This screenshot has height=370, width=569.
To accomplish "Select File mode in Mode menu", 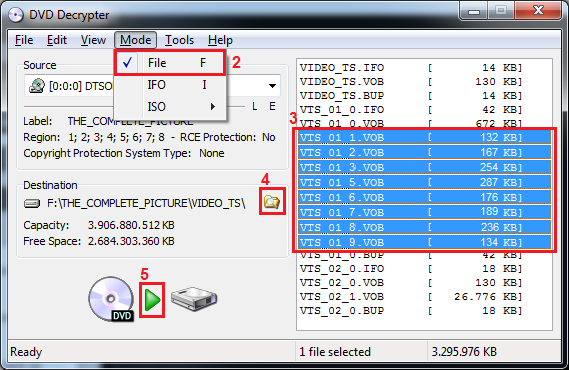I will tap(170, 63).
